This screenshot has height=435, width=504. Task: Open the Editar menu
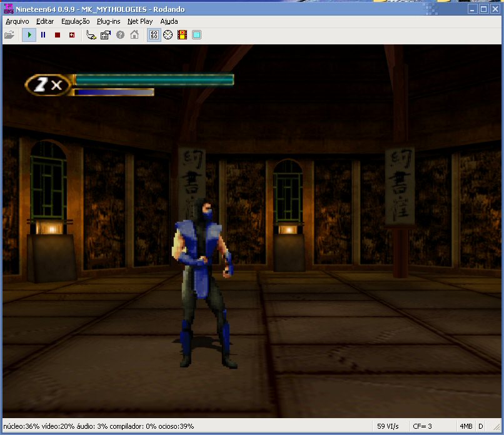pos(44,21)
